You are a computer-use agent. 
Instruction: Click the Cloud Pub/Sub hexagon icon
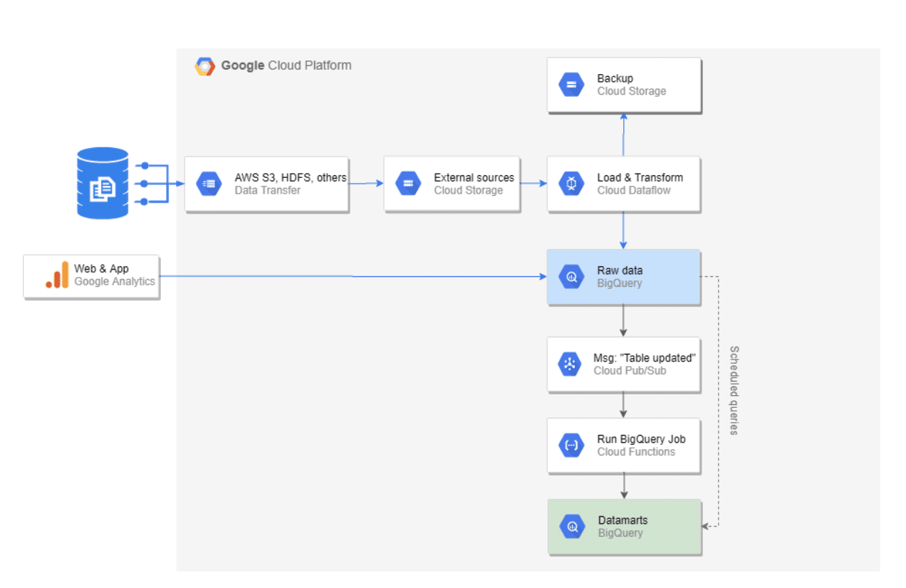[x=570, y=364]
